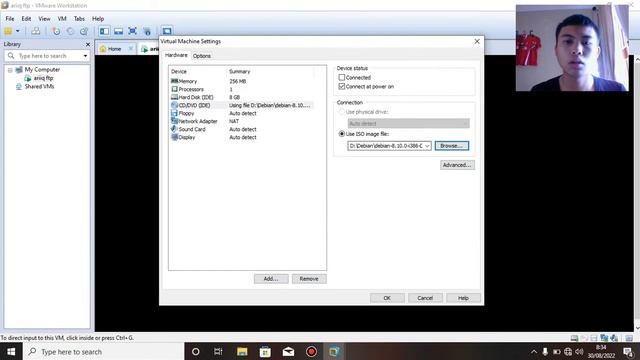
Task: Select the CD/DVD (IDE) device
Action: pos(242,105)
